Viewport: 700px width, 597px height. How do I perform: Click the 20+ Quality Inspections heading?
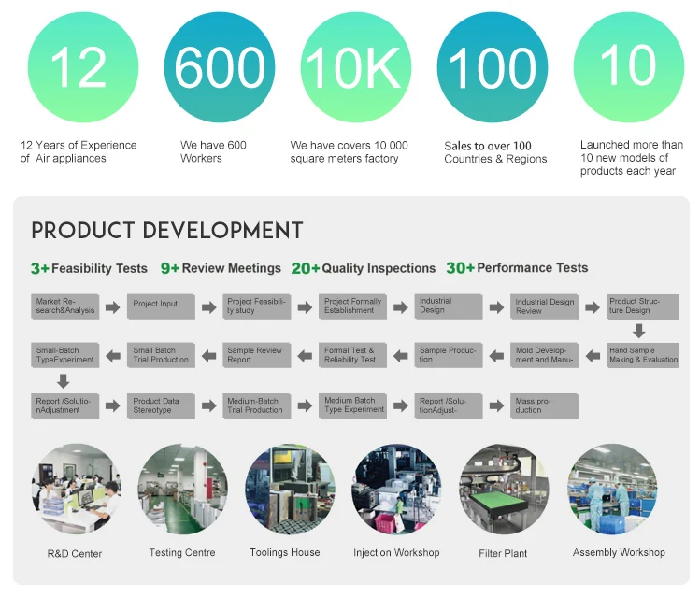coord(364,269)
